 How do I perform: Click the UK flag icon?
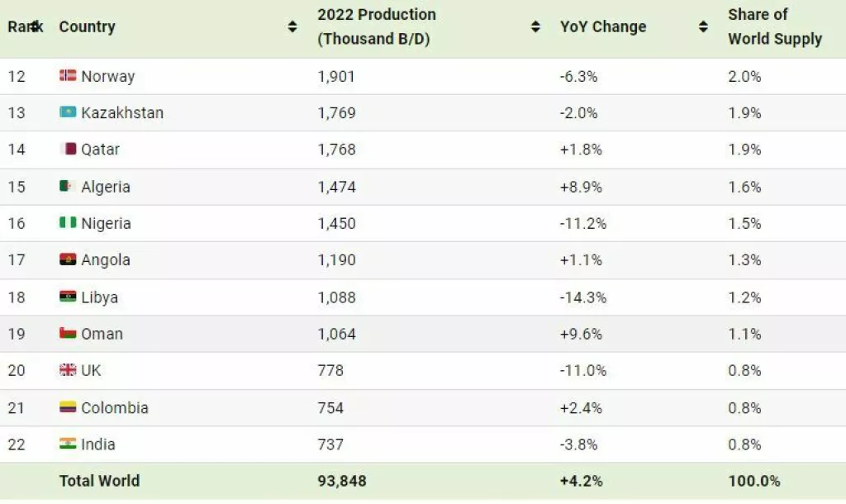pyautogui.click(x=68, y=370)
